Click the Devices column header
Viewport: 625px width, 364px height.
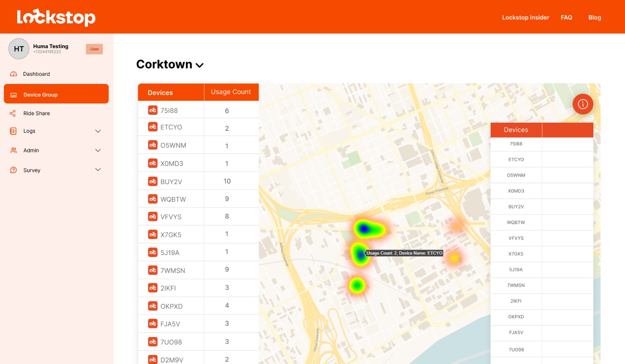(x=160, y=93)
